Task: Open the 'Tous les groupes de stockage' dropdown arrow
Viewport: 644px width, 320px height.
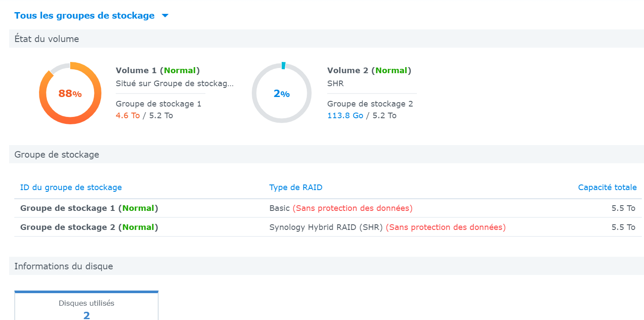Action: [x=165, y=16]
